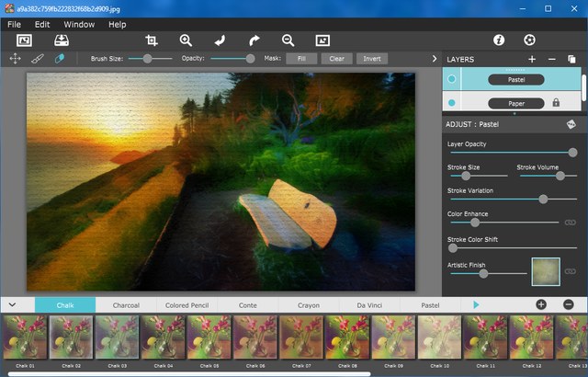
Task: Toggle the Color Enhance link icon
Action: coord(570,222)
